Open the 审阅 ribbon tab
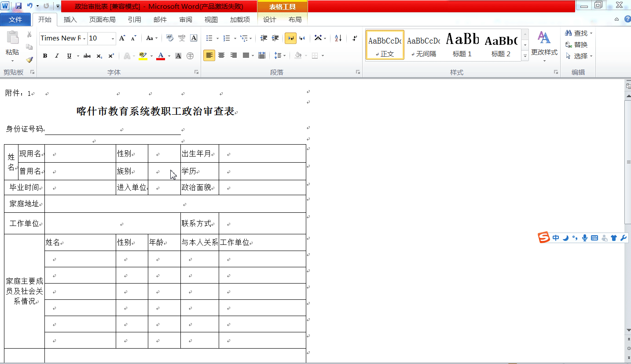This screenshot has height=364, width=631. (x=186, y=19)
